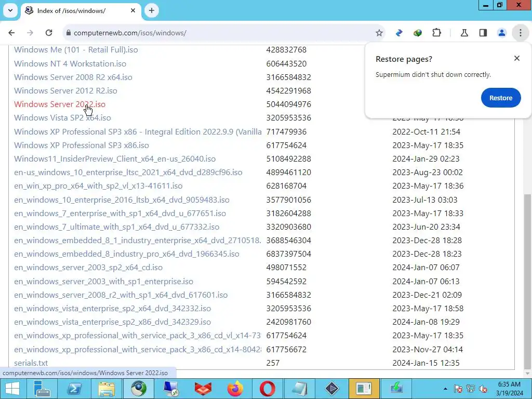Open the serials.txt file link
532x399 pixels.
coord(31,363)
